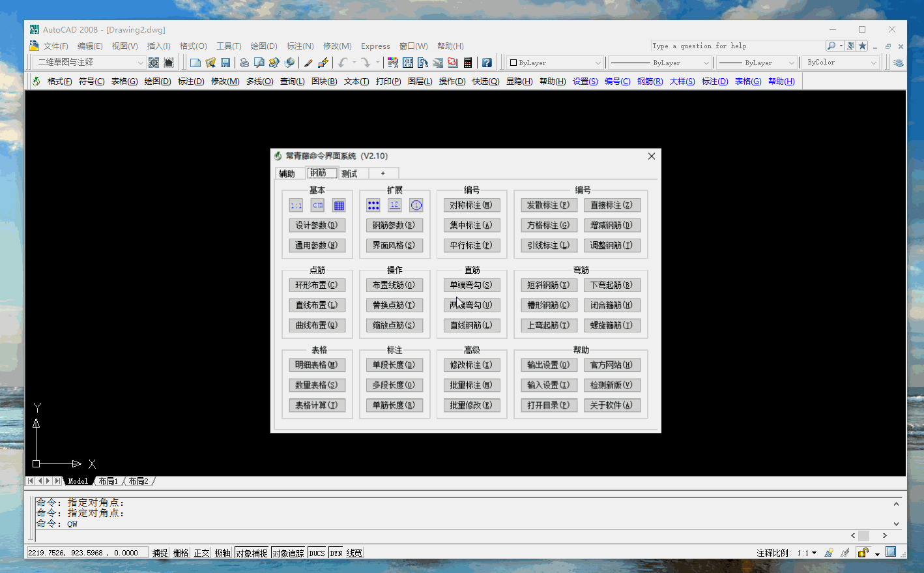Click the 钢筋参数(B) button

tap(394, 226)
